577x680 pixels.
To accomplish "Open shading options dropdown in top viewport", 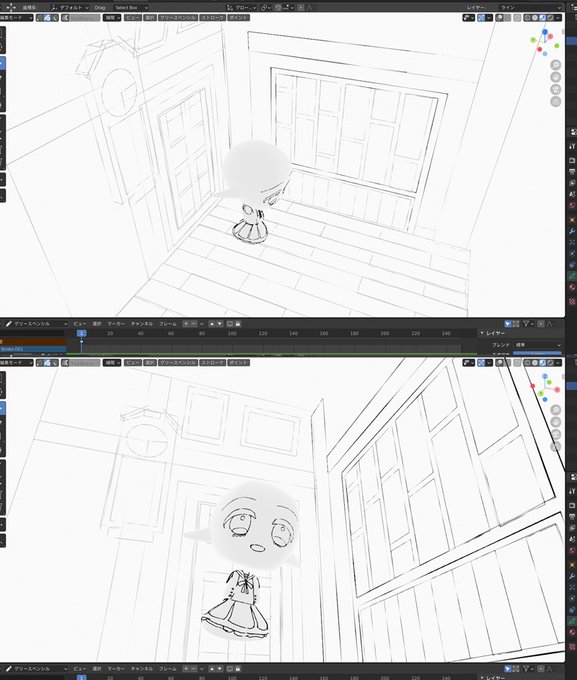I will pyautogui.click(x=558, y=18).
